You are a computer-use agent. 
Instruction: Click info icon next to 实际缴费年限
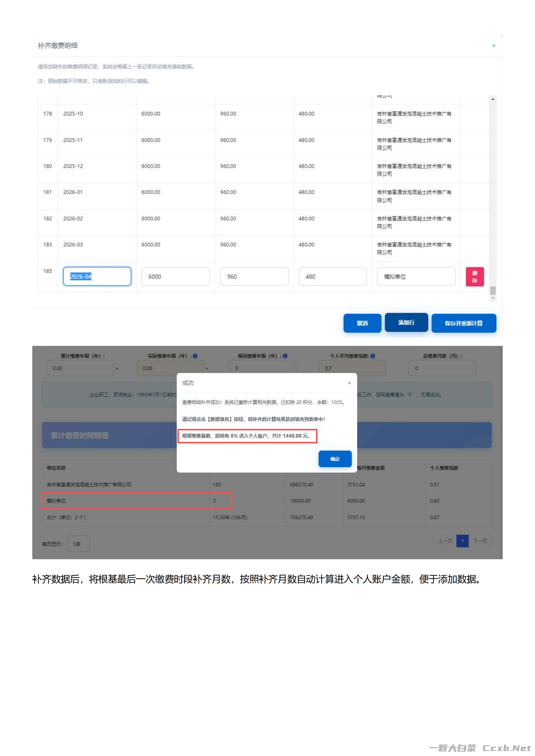pos(195,356)
